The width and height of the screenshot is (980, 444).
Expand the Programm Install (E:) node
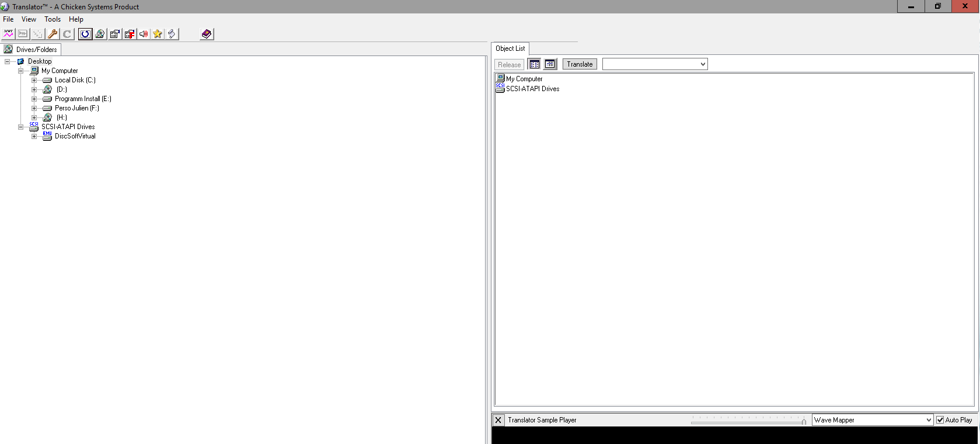(x=34, y=99)
